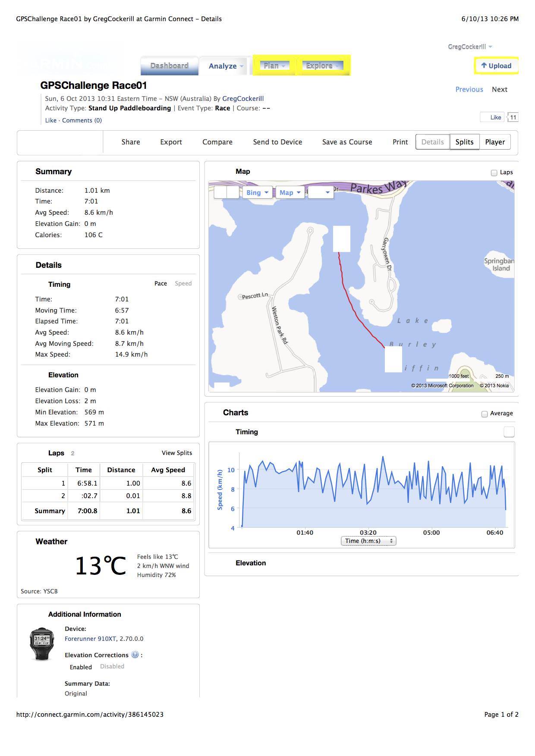Click the Elevation Corrections help icon
The image size is (535, 756).
[135, 655]
